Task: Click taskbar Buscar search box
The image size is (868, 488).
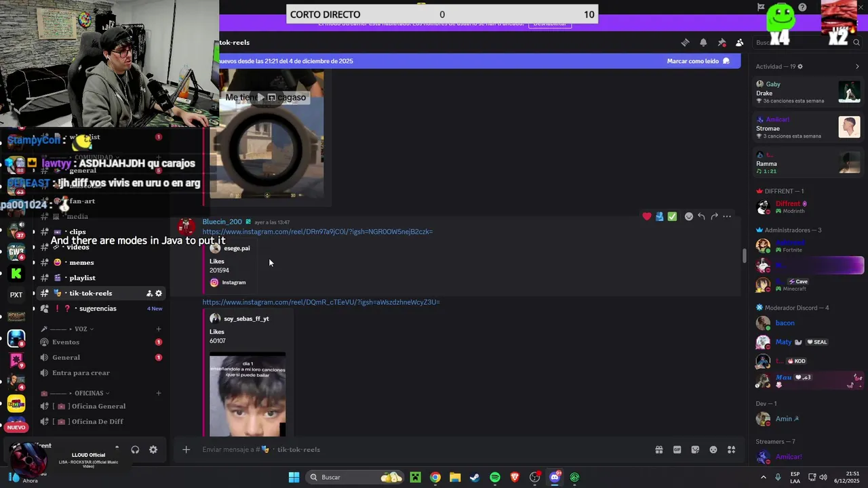Action: [355, 477]
